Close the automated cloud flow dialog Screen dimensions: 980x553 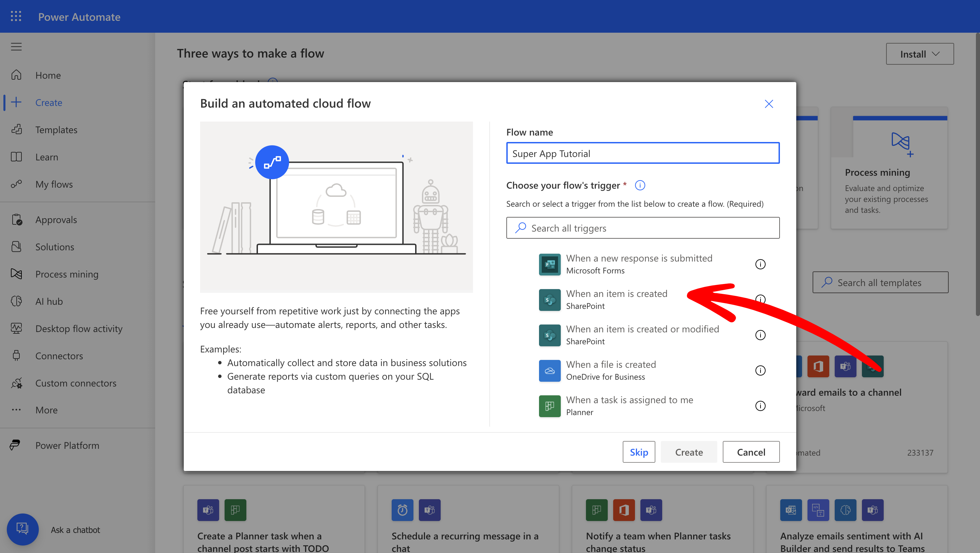click(768, 104)
